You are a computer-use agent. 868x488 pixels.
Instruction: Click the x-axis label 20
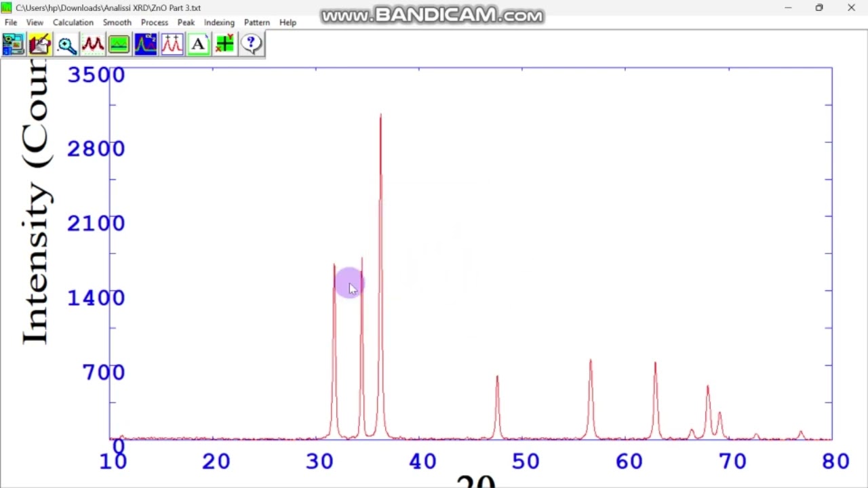[216, 462]
